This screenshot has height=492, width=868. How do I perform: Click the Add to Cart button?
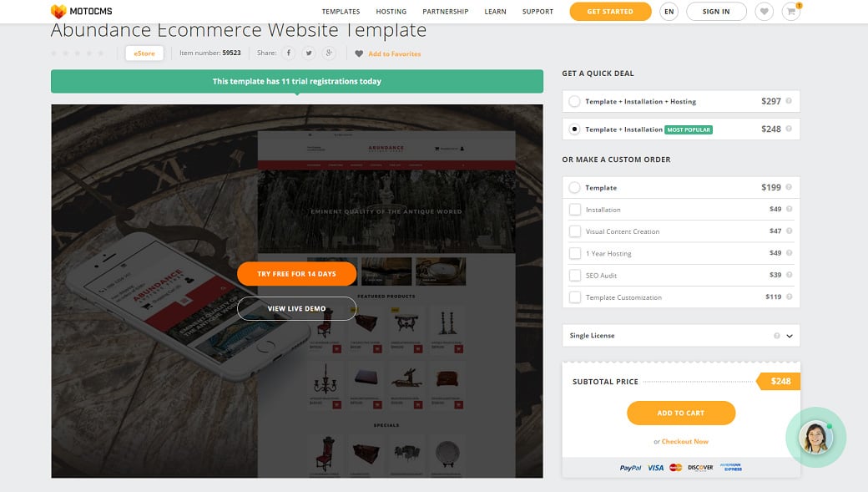[681, 413]
